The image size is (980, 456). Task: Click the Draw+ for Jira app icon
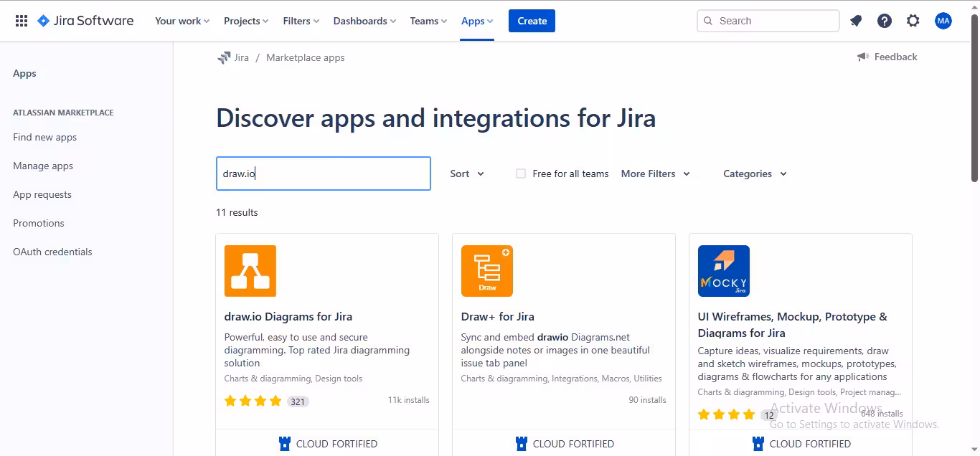coord(487,271)
